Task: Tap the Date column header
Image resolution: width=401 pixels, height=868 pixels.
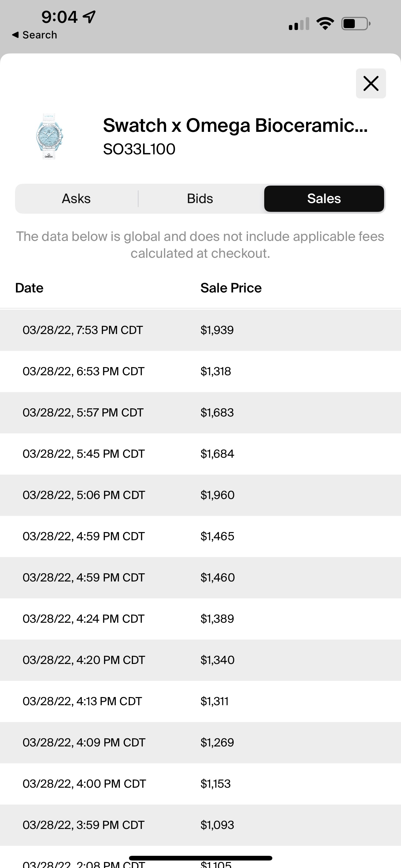Action: coord(29,288)
